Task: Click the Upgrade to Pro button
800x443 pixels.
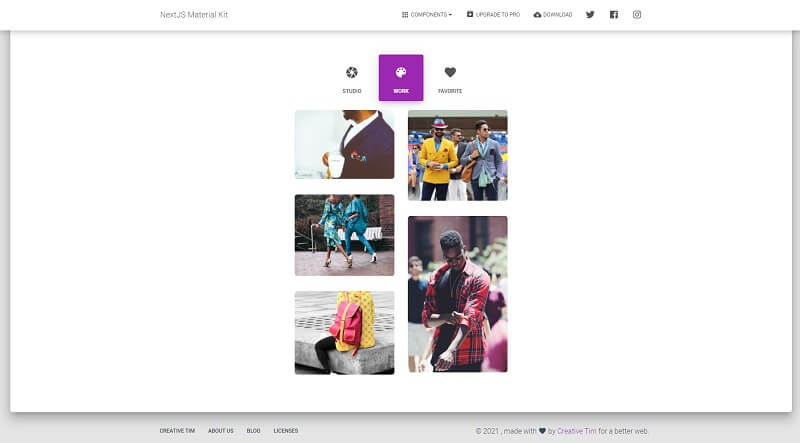Action: (x=493, y=15)
